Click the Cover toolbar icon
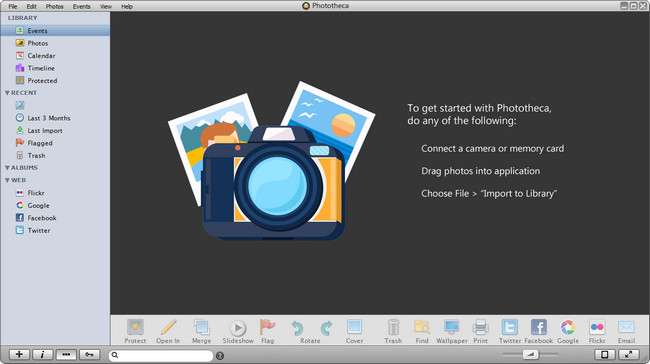This screenshot has width=650, height=364. click(x=354, y=327)
